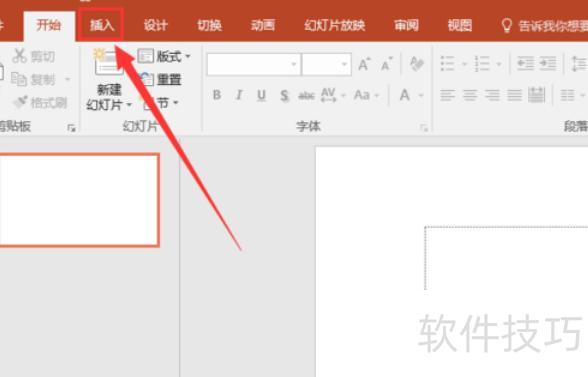Screen dimensions: 588x377
Task: Center align text
Action: [470, 95]
